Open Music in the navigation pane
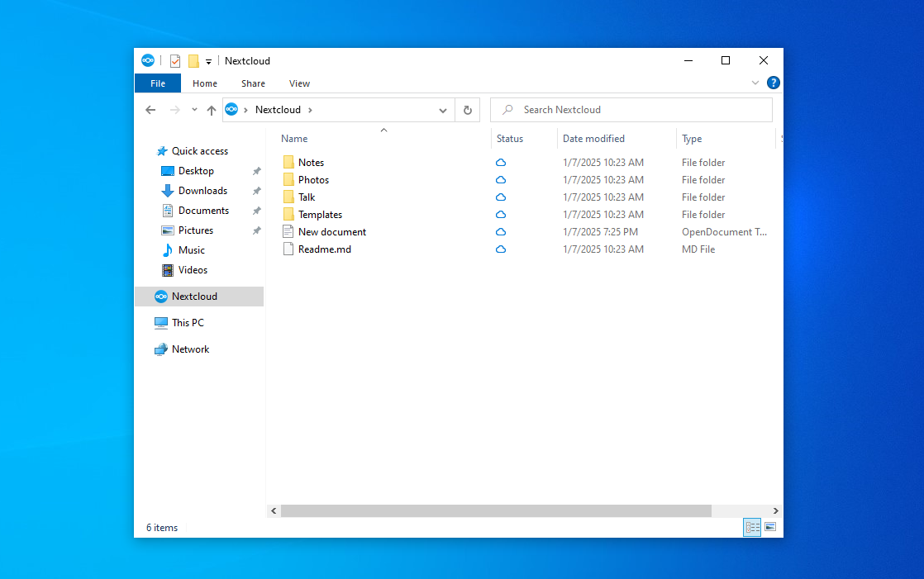This screenshot has width=924, height=579. tap(192, 250)
